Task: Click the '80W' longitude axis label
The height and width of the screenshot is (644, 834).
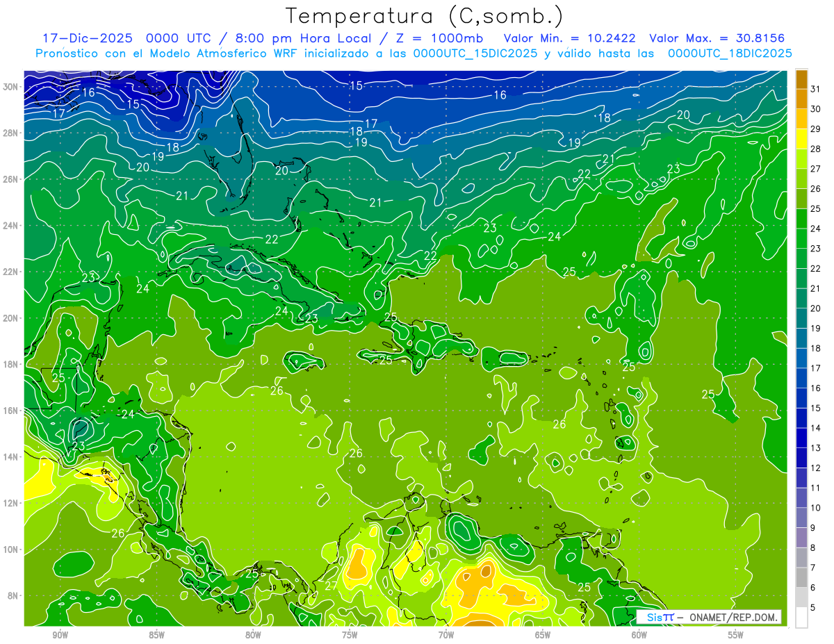Action: (x=253, y=635)
